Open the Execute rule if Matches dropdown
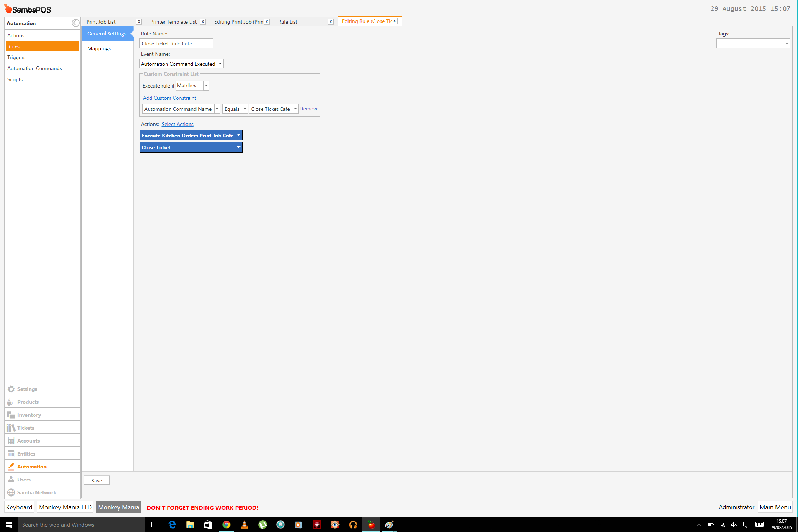This screenshot has height=532, width=798. [206, 85]
